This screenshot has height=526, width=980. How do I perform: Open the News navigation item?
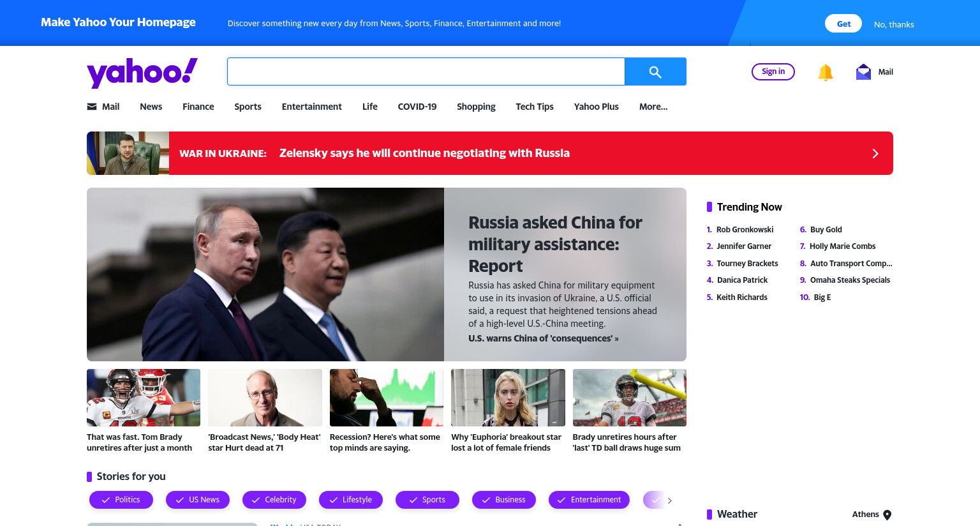coord(151,107)
